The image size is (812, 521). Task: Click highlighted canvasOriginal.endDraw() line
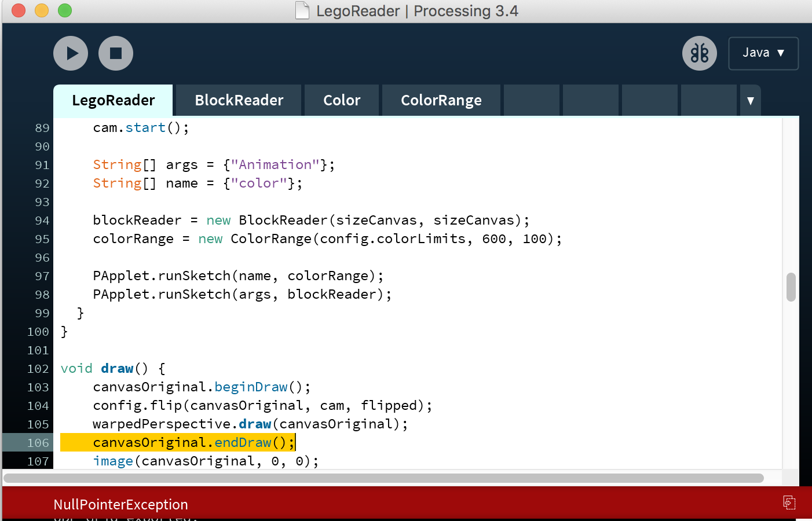[193, 443]
